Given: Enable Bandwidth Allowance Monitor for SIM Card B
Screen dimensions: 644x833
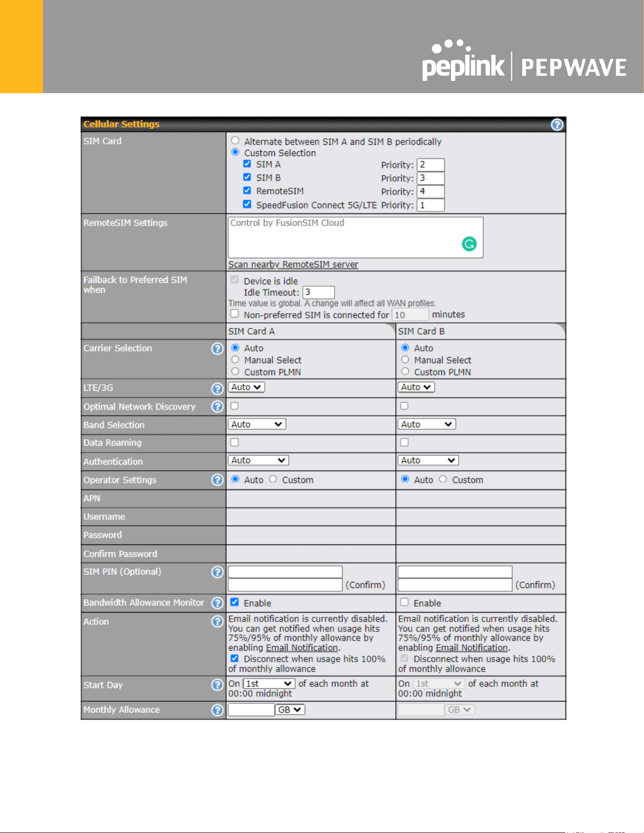Looking at the screenshot, I should coord(404,602).
